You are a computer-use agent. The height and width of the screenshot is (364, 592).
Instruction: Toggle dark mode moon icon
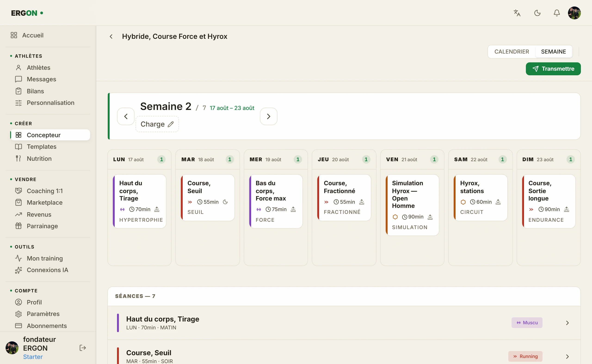(537, 13)
